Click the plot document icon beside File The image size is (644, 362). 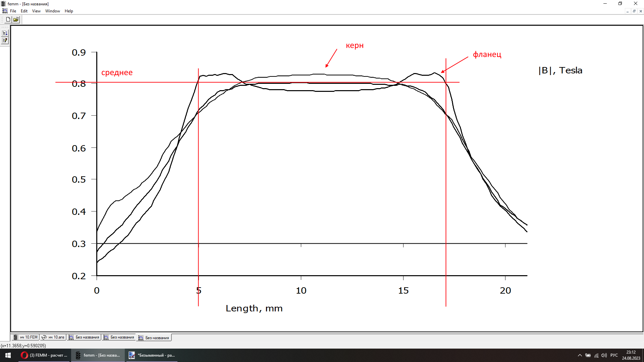(5, 11)
